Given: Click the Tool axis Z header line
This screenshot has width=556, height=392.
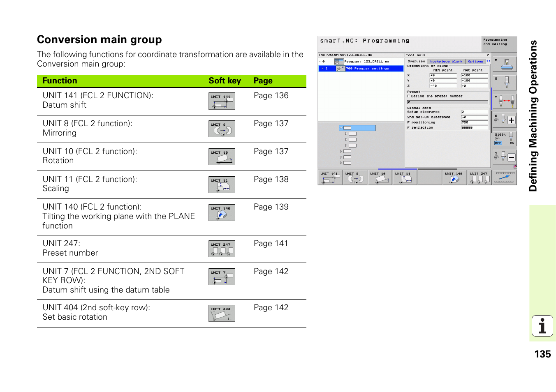Looking at the screenshot, I should (x=447, y=55).
